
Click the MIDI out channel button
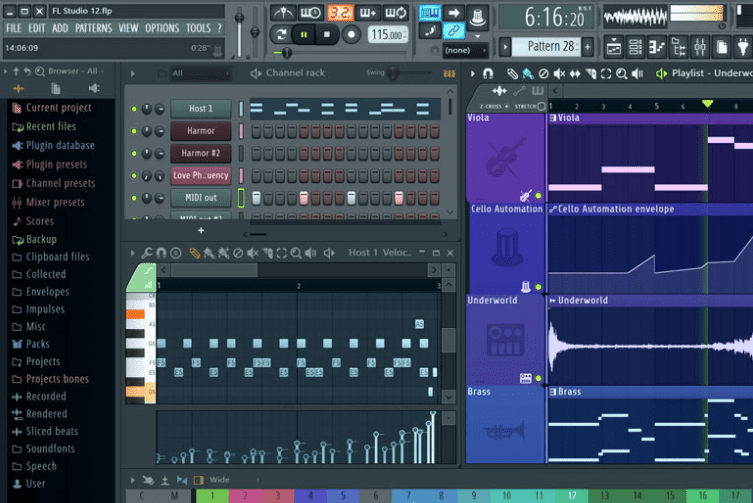[201, 197]
